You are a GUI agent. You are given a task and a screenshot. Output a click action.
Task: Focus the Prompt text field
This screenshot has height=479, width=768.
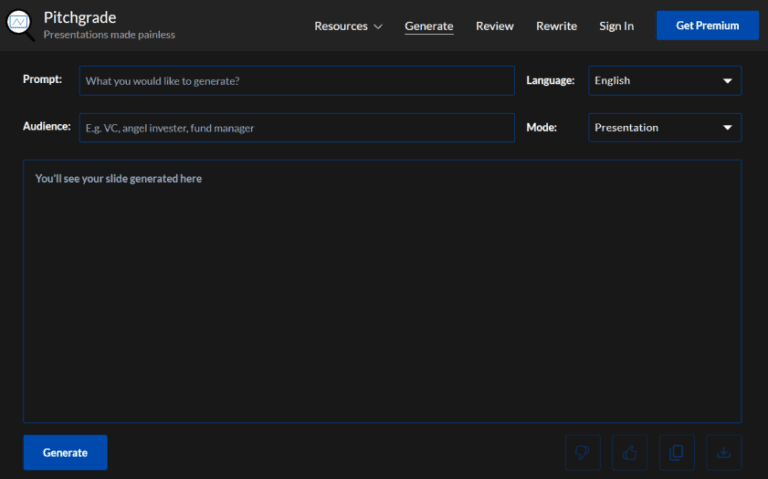point(297,81)
